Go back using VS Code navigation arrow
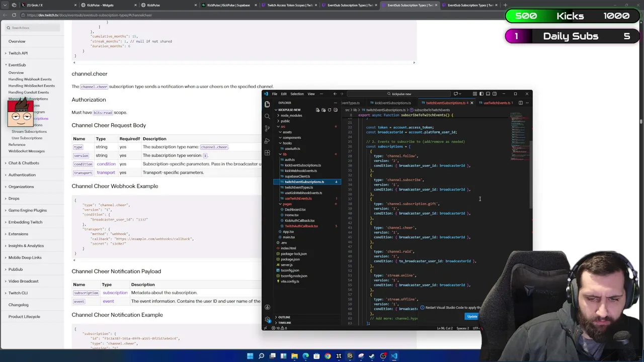 pos(335,94)
